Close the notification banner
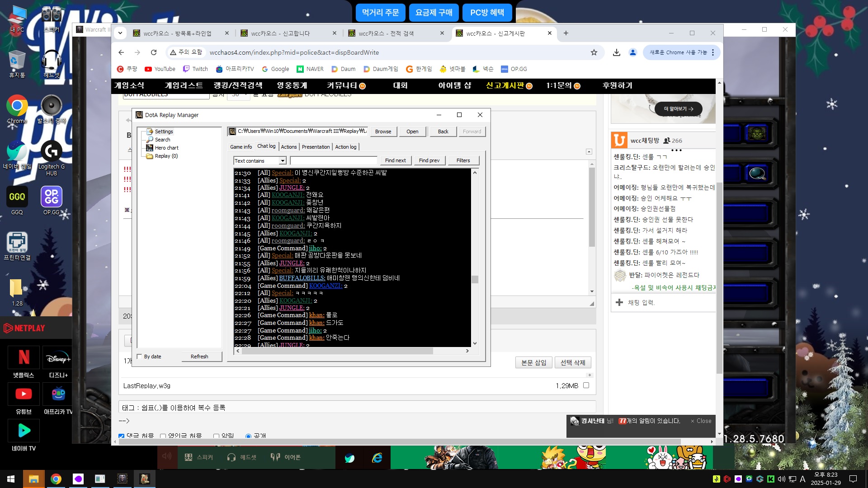Screen dimensions: 868x488 coord(701,421)
